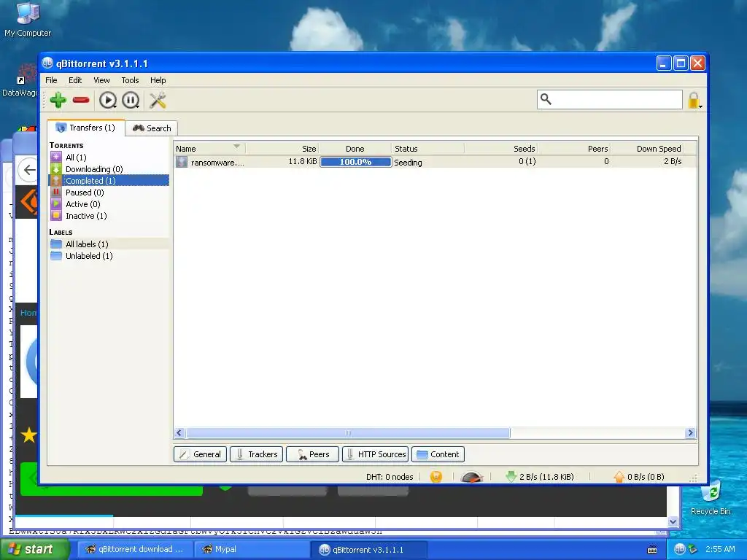747x560 pixels.
Task: Open the Tools menu
Action: (130, 80)
